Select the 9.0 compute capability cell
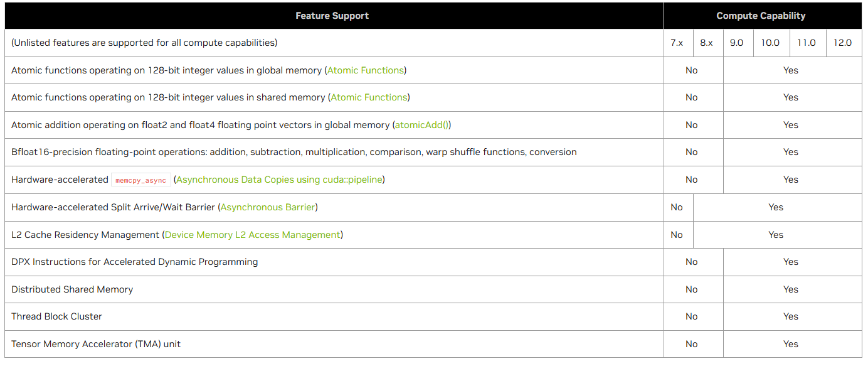Image resolution: width=868 pixels, height=366 pixels. tap(736, 43)
